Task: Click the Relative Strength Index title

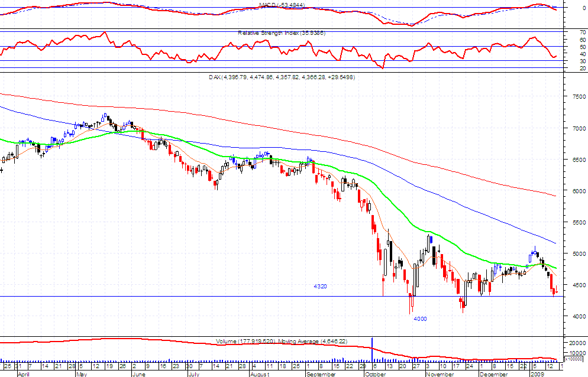Action: (x=282, y=33)
